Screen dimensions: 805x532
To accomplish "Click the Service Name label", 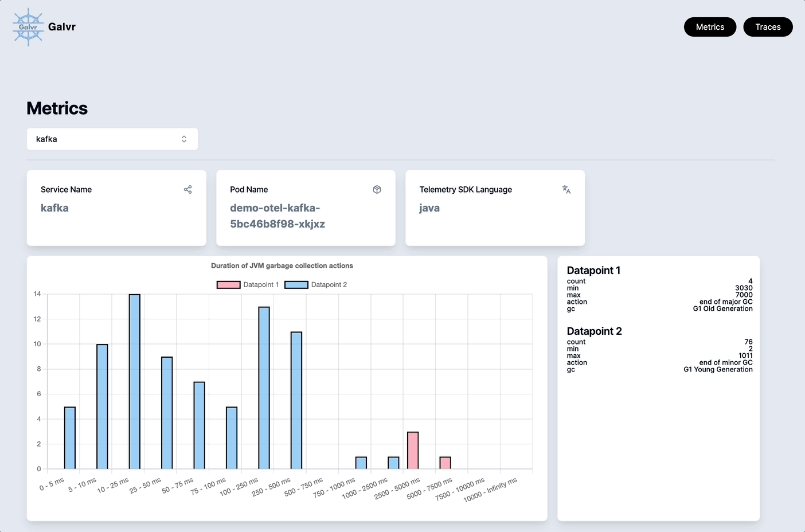I will click(66, 190).
